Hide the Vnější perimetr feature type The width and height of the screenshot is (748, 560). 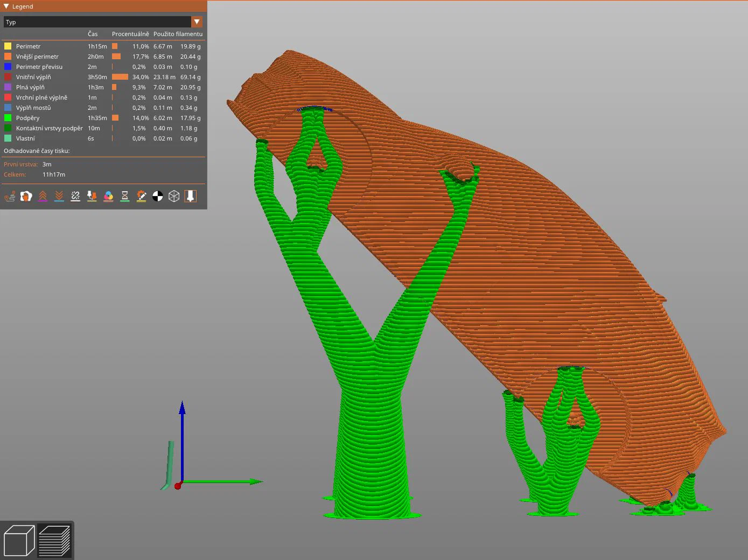click(37, 57)
